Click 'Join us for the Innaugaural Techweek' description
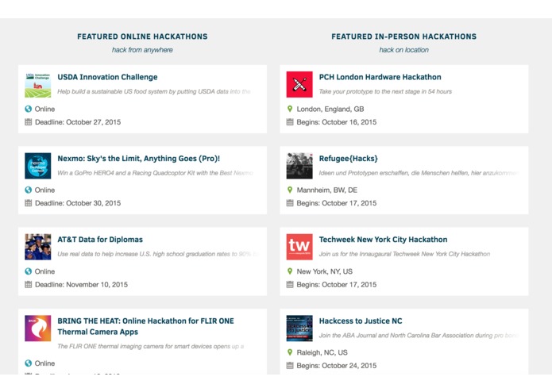 (x=404, y=254)
